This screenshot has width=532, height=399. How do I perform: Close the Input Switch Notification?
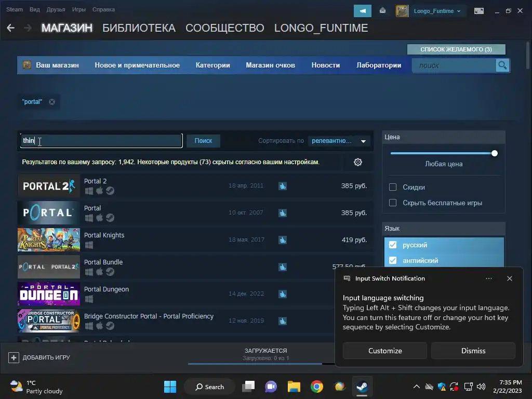[x=509, y=278]
